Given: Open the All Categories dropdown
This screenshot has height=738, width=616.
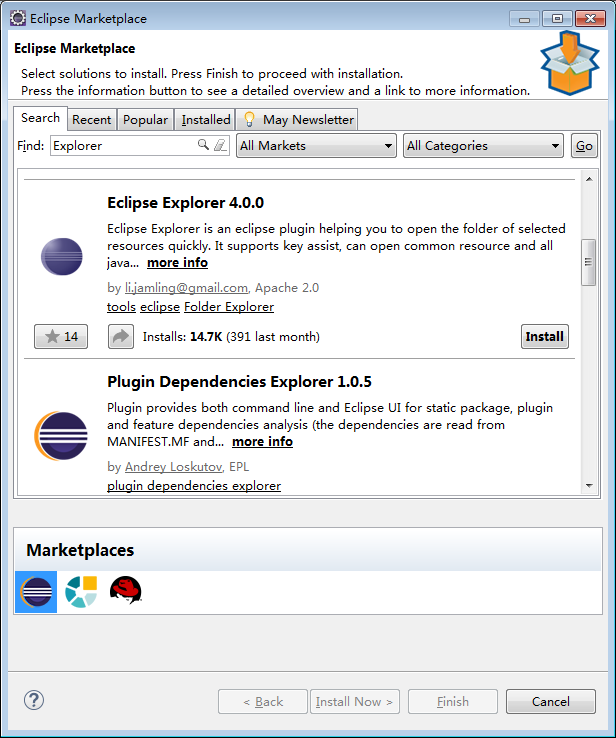Looking at the screenshot, I should tap(483, 145).
